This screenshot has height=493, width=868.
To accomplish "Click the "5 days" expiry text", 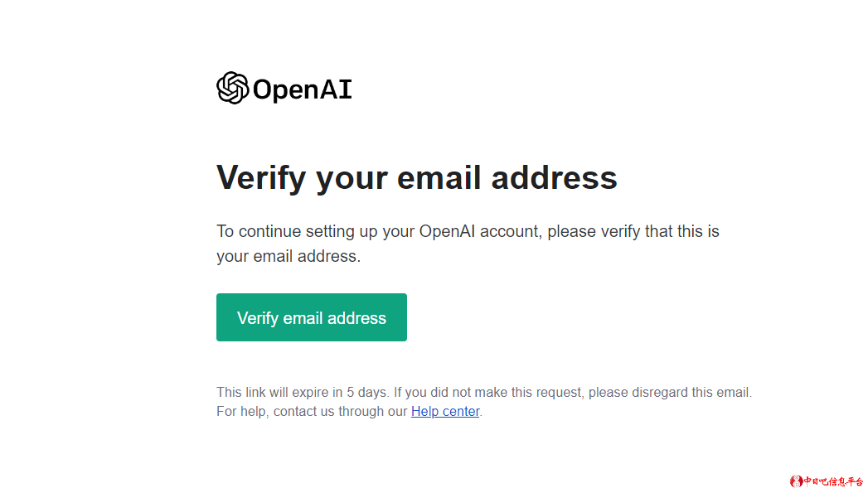I will tap(367, 392).
